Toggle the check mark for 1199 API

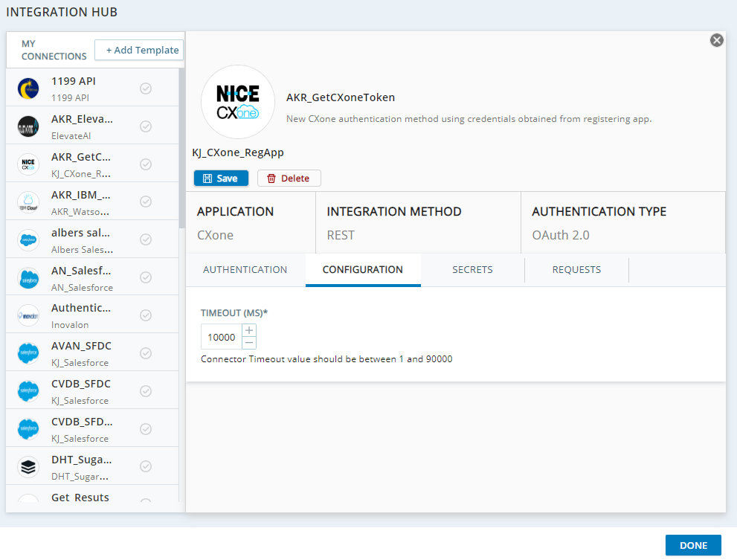[x=146, y=88]
